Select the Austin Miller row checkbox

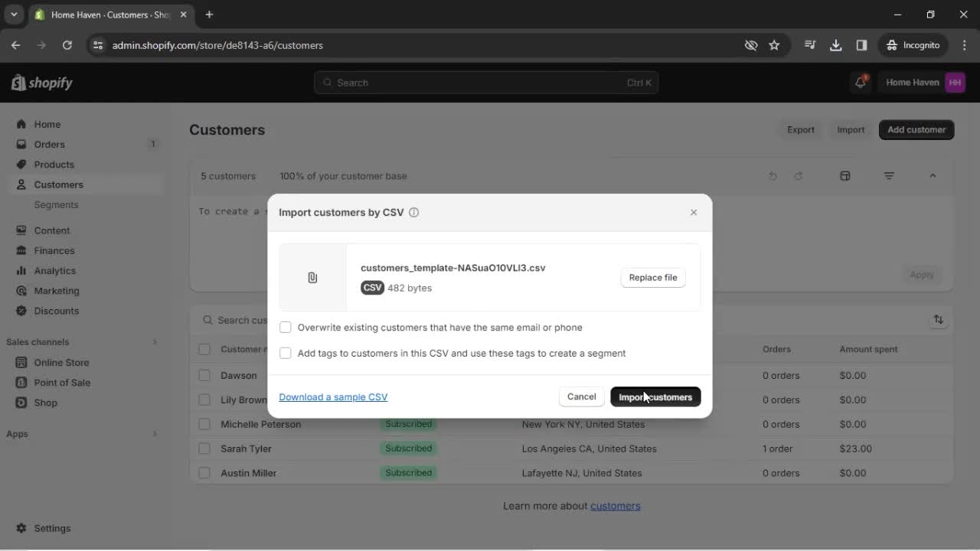click(x=204, y=473)
